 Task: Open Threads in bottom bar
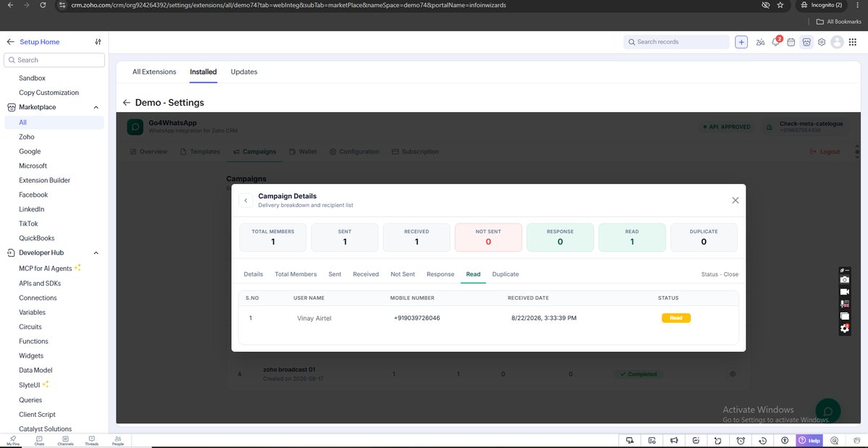(91, 440)
